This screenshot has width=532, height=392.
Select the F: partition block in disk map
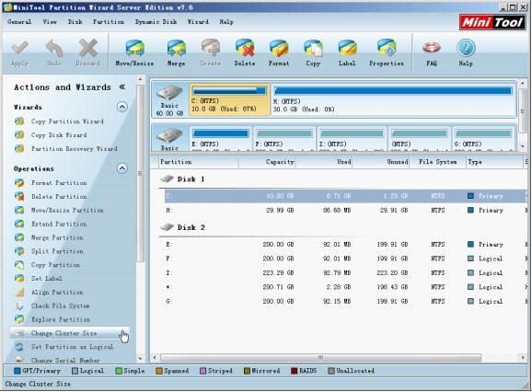tap(284, 138)
